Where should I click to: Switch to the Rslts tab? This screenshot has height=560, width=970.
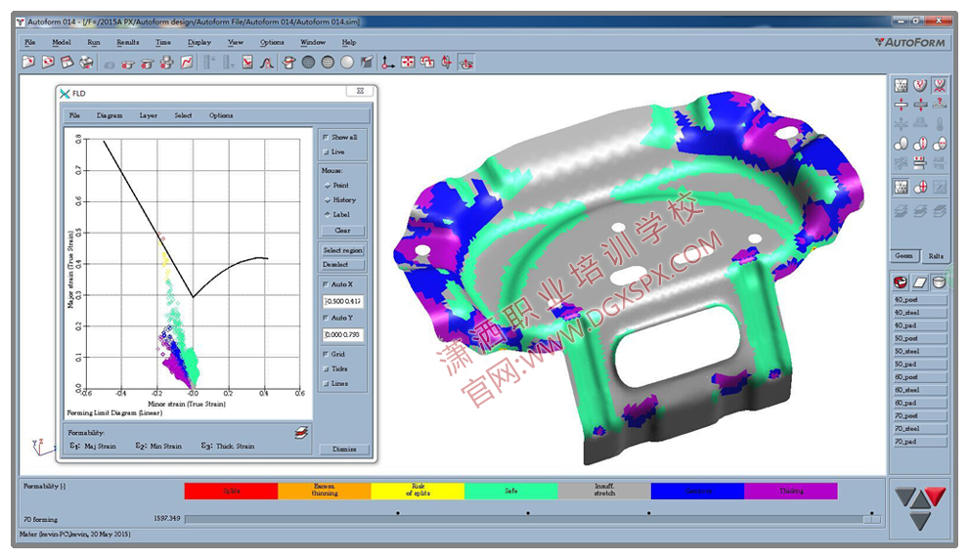pyautogui.click(x=936, y=256)
